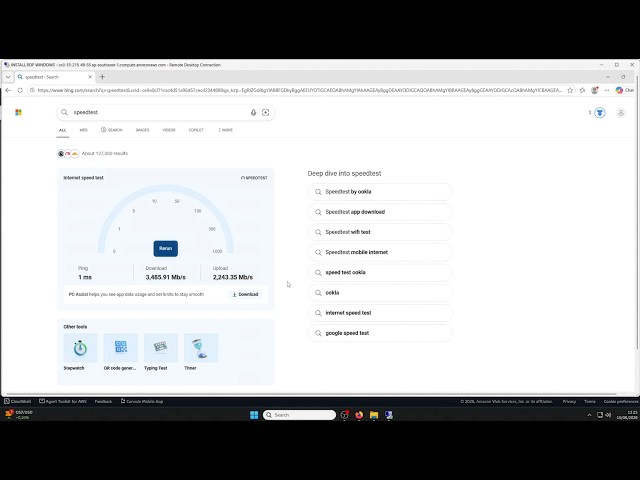Open the Timer tool

pos(201,352)
